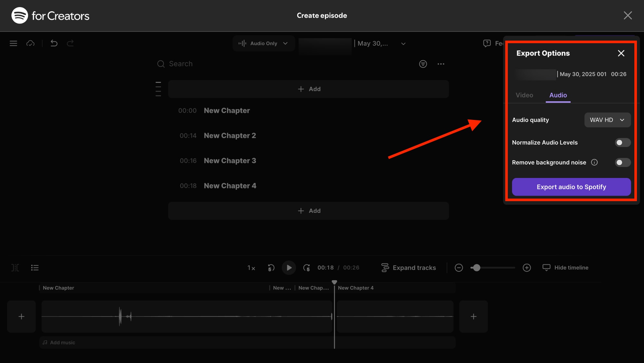Image resolution: width=644 pixels, height=363 pixels.
Task: Click the first New Chapter timeline label
Action: tap(58, 288)
